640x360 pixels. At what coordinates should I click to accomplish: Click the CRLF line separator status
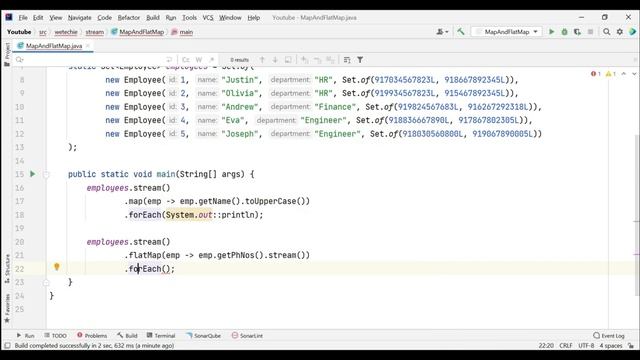tap(566, 345)
